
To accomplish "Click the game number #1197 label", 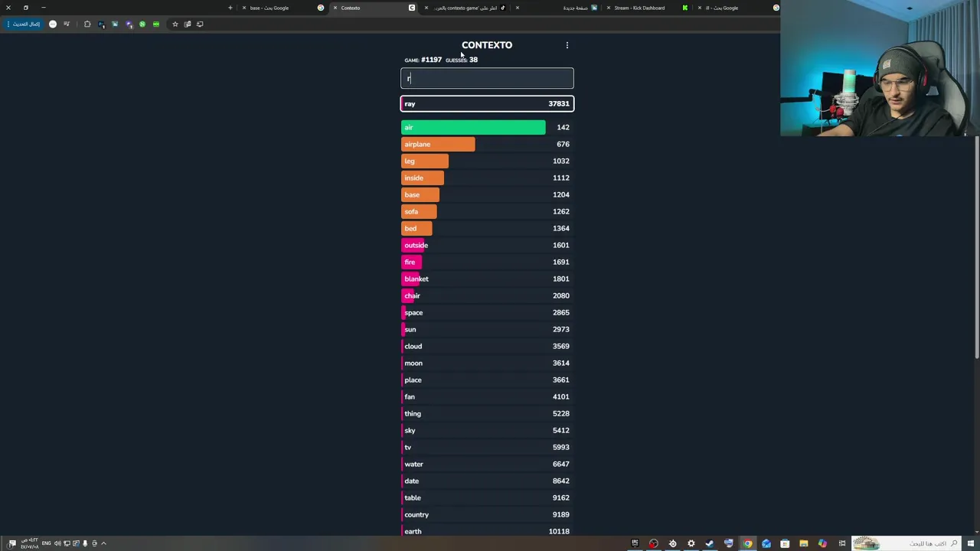I will [x=423, y=60].
